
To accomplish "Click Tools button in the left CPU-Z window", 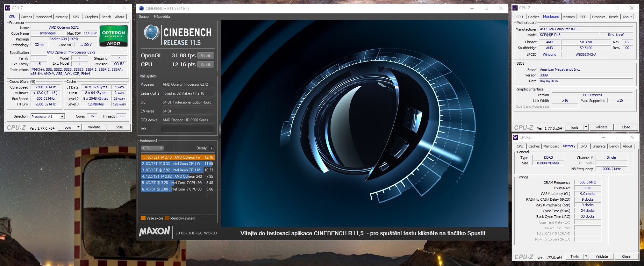I will (x=67, y=127).
